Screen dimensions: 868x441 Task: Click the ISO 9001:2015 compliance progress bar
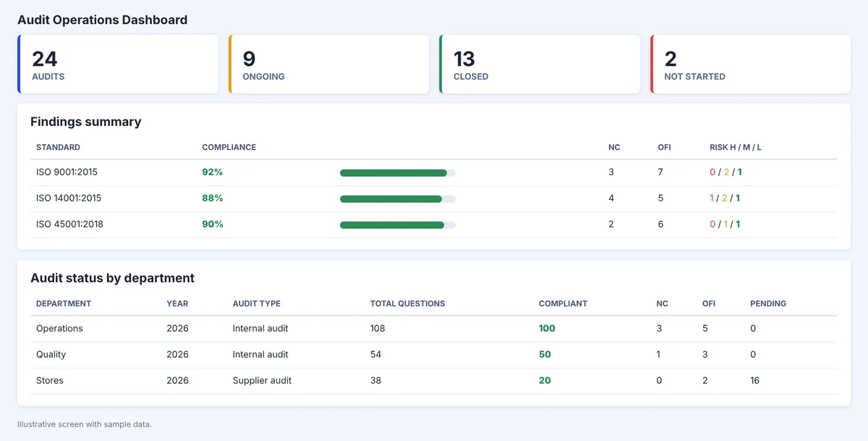click(x=398, y=173)
